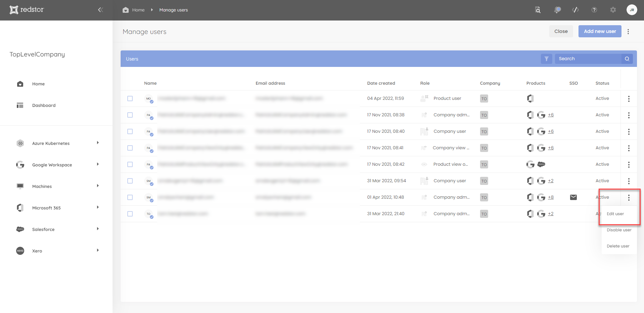Click the Close button
This screenshot has height=313, width=644.
[x=561, y=31]
